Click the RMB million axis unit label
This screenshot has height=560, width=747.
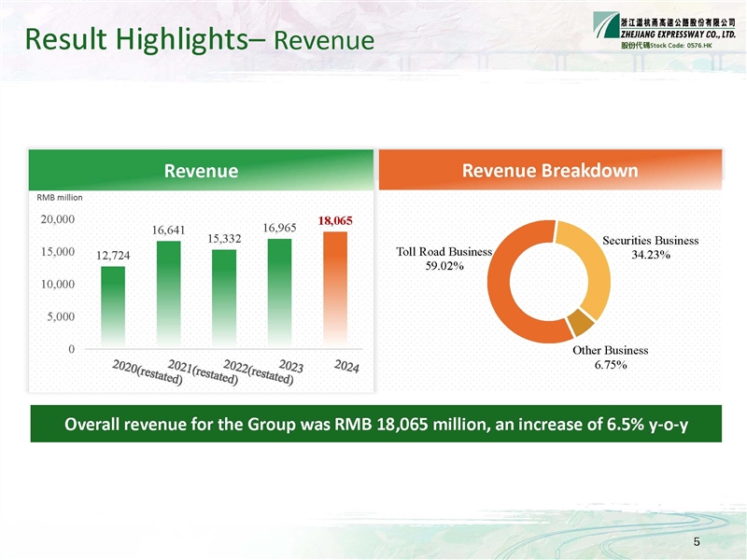60,197
